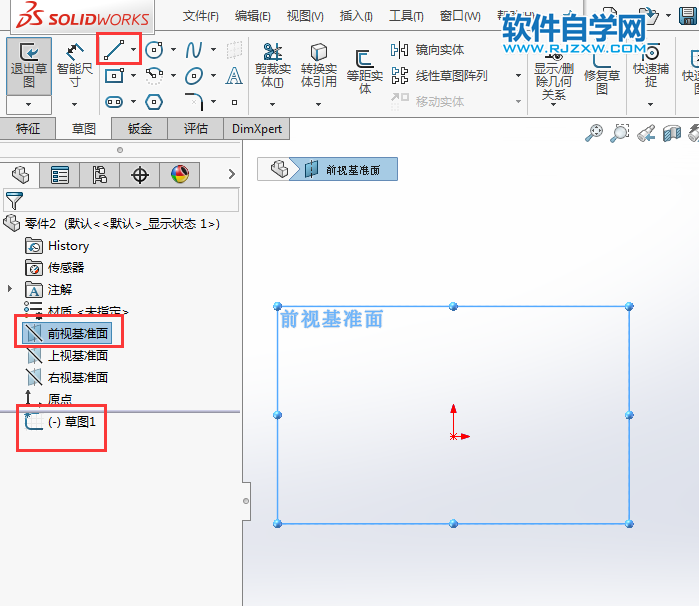
Task: Click the Zoom to Fit view icon
Action: pyautogui.click(x=594, y=133)
